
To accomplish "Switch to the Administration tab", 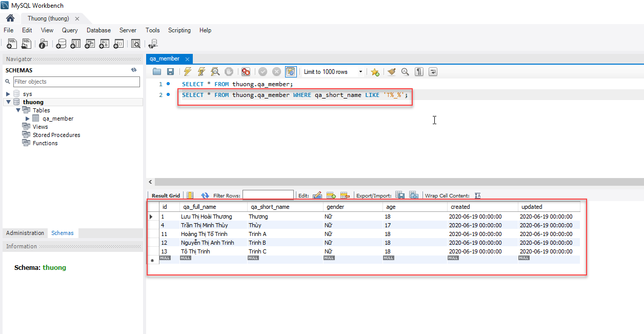I will click(x=25, y=233).
